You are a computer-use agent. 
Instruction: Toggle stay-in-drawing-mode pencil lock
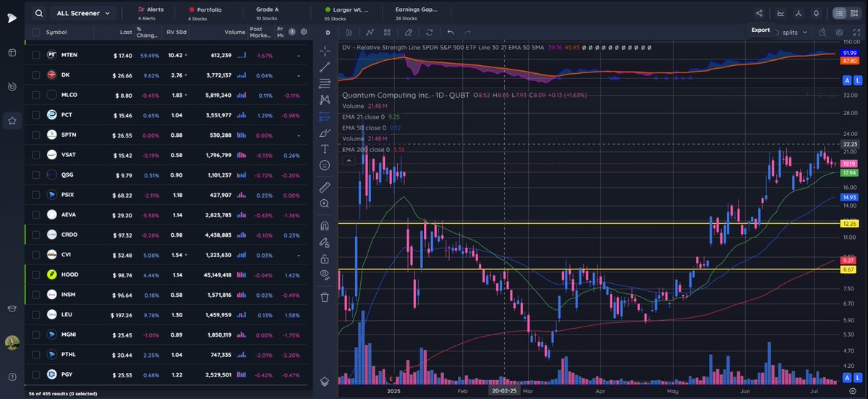(325, 242)
